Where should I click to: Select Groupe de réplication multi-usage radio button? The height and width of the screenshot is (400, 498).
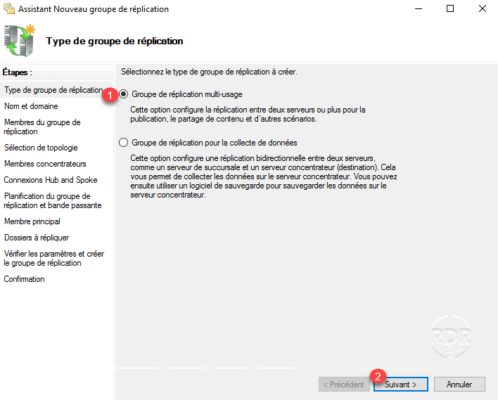(x=123, y=94)
